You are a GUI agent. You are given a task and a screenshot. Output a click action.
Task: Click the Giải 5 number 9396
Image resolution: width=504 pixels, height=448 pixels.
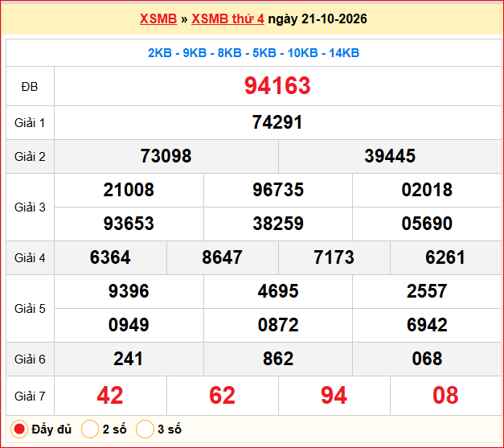pyautogui.click(x=129, y=291)
